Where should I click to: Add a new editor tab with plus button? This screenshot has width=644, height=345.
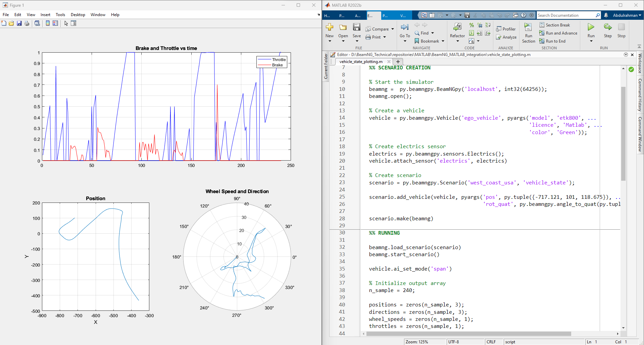398,62
